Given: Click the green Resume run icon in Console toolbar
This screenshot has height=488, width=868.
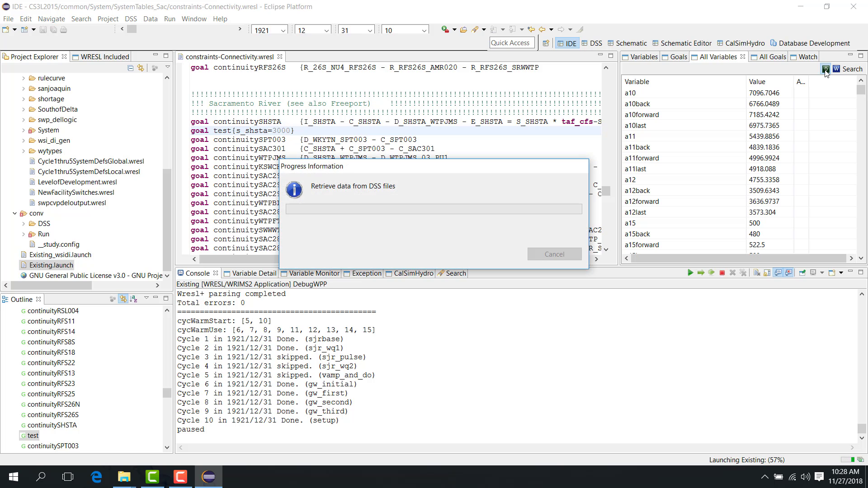Looking at the screenshot, I should 690,273.
